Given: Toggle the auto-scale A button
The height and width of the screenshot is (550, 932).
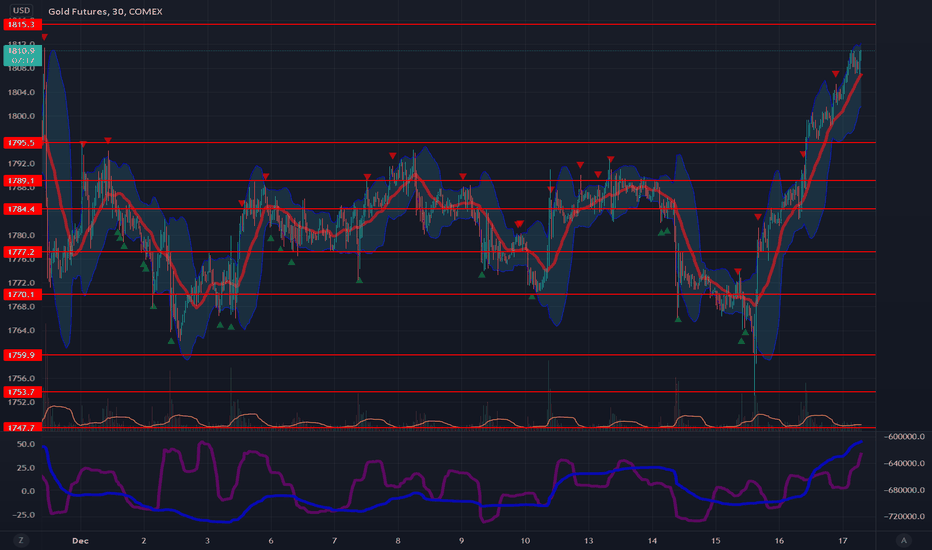Looking at the screenshot, I should (x=904, y=540).
